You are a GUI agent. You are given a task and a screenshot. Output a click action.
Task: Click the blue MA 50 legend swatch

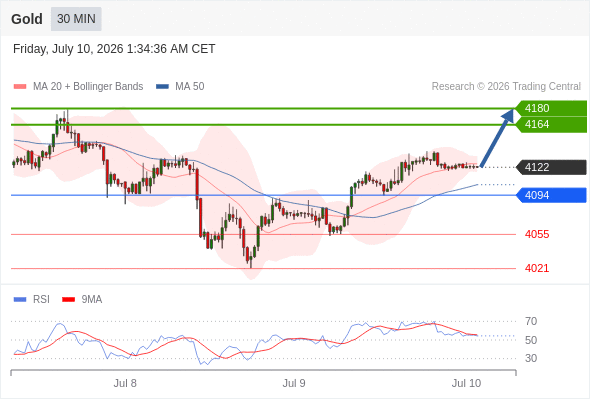pyautogui.click(x=163, y=87)
